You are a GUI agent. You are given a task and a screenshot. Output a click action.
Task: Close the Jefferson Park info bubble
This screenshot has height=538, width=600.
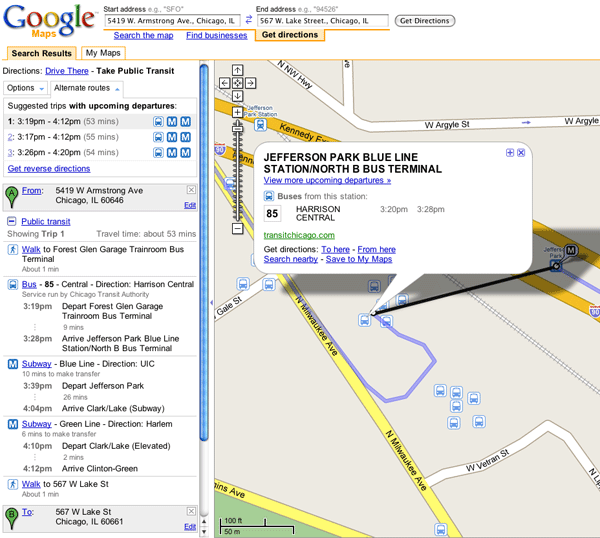(521, 153)
